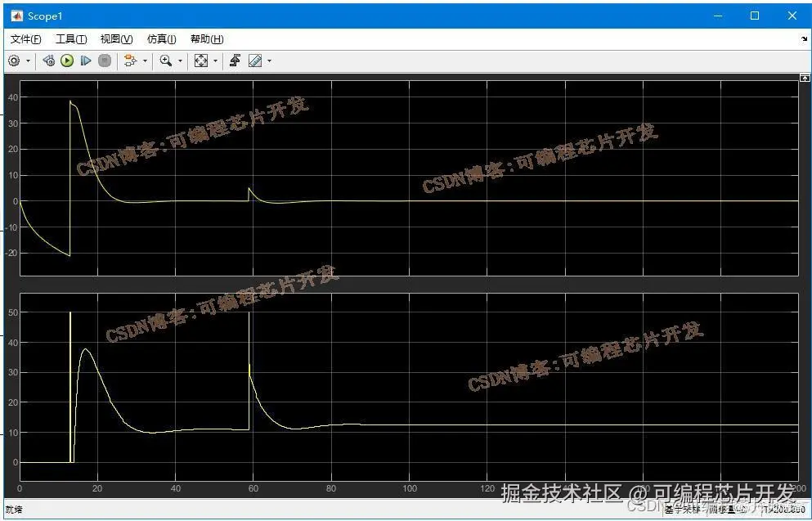
Task: Open the scope configuration properties gear
Action: pos(14,61)
